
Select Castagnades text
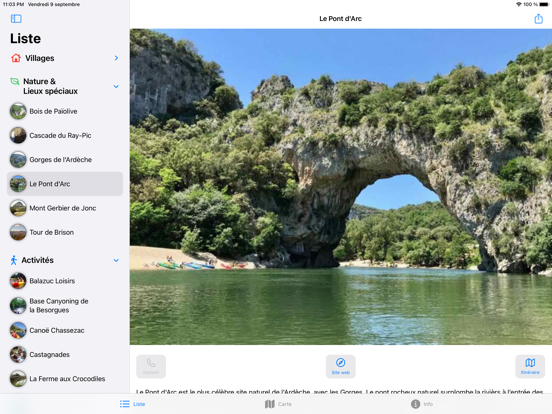(49, 355)
